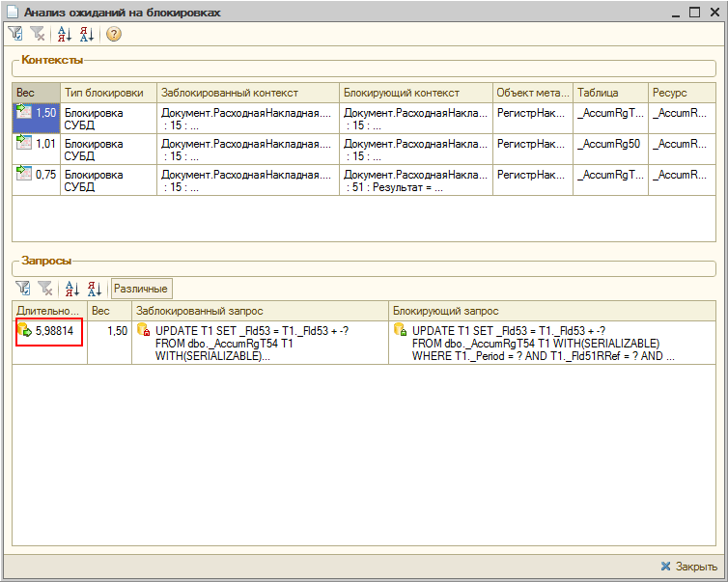
Task: Sort queries descending in Запросы toolbar
Action: 94,289
